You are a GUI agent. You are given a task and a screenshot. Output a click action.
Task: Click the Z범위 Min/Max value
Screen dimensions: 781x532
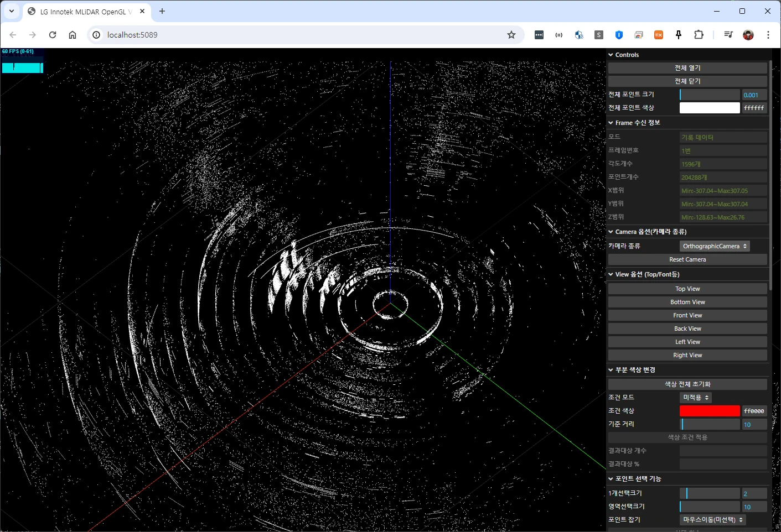[723, 217]
